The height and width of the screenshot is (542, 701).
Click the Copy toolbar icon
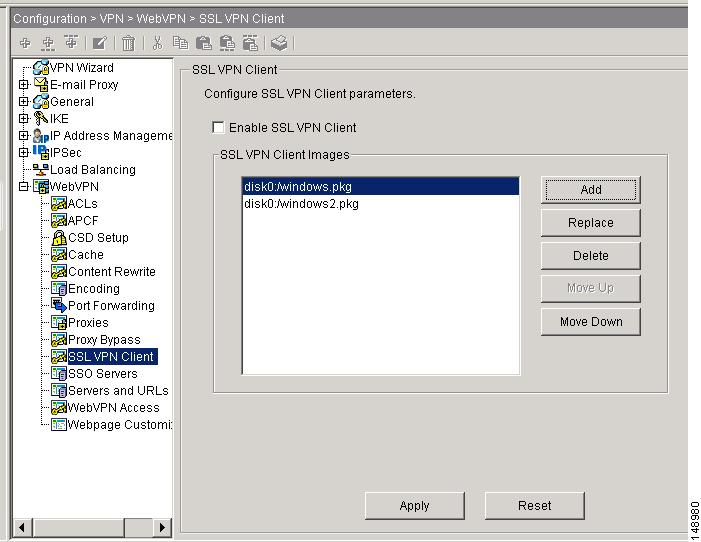tap(180, 43)
